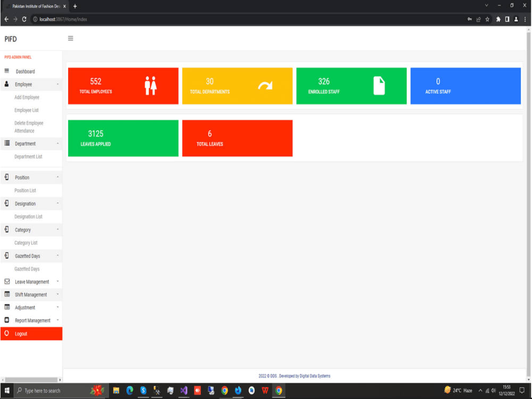This screenshot has height=399, width=532.
Task: Open Department List page
Action: 28,157
